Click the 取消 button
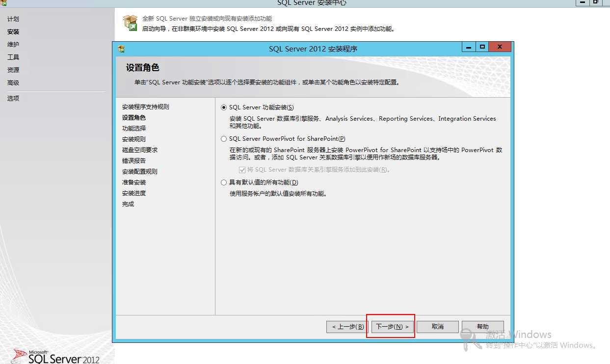 (438, 327)
